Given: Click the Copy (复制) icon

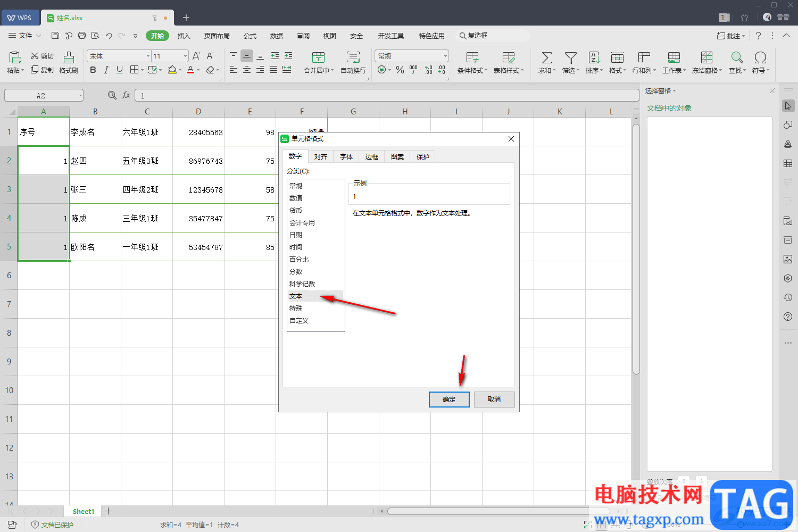Looking at the screenshot, I should pos(35,70).
